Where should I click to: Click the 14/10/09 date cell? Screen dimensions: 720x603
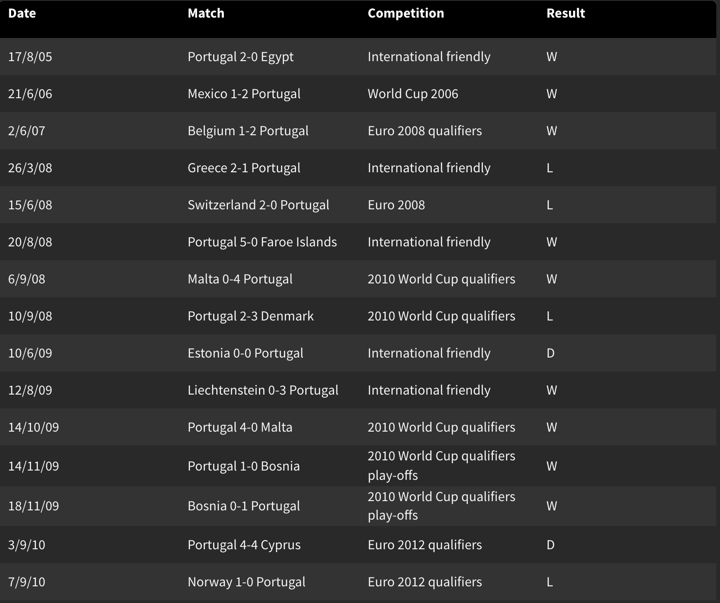tap(33, 427)
